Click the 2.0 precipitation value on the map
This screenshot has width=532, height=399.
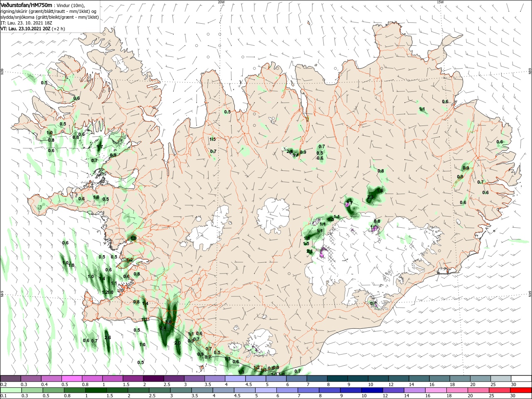pos(177,343)
